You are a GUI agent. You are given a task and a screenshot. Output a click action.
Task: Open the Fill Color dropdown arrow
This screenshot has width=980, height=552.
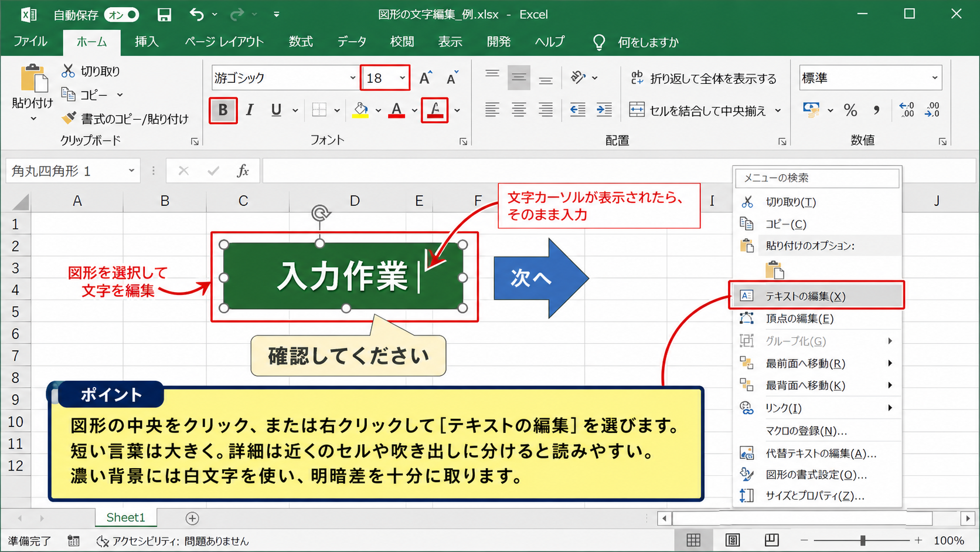[x=378, y=110]
